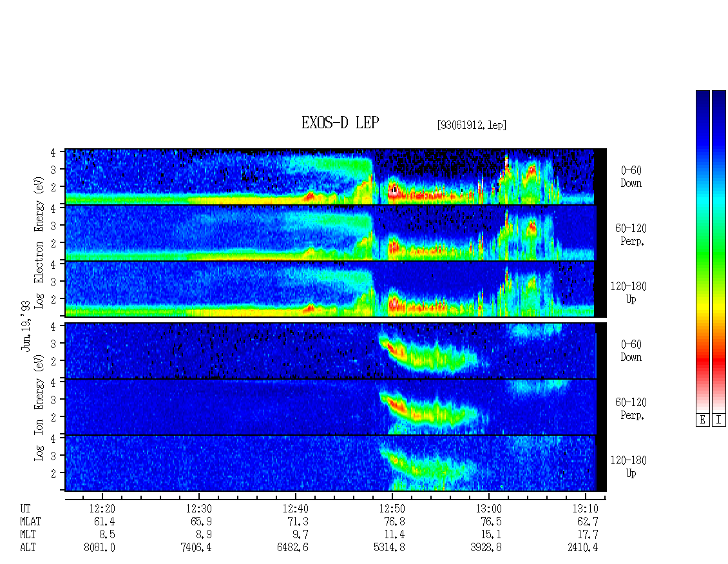Click the 12:30 UT time tick label
This screenshot has height=564, width=728.
pos(198,509)
